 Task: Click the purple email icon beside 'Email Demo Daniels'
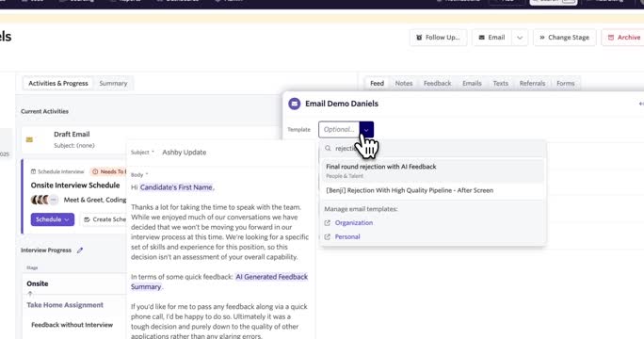tap(294, 104)
